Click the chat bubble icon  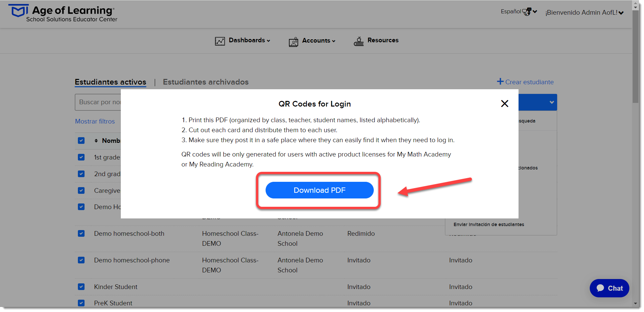[x=600, y=288]
